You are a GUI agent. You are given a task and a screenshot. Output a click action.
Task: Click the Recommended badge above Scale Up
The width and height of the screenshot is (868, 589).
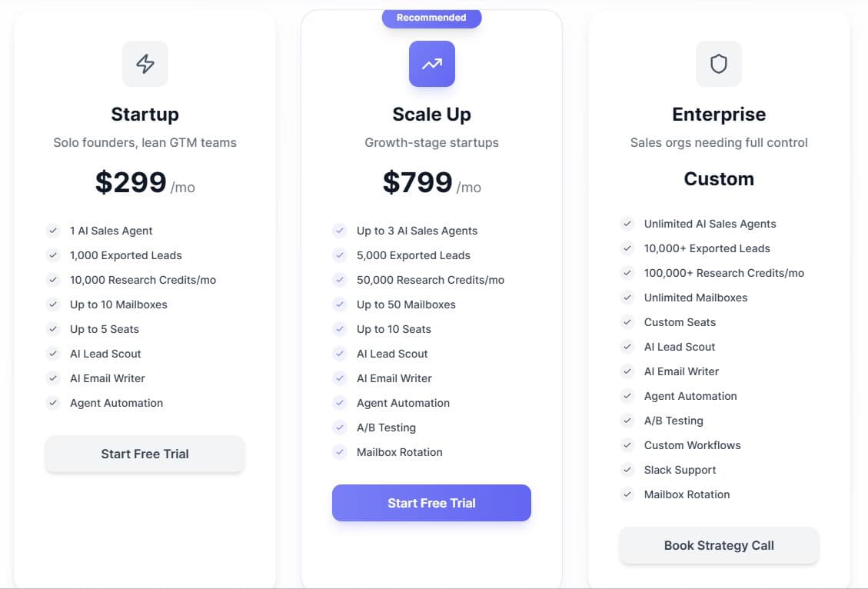[x=431, y=17]
